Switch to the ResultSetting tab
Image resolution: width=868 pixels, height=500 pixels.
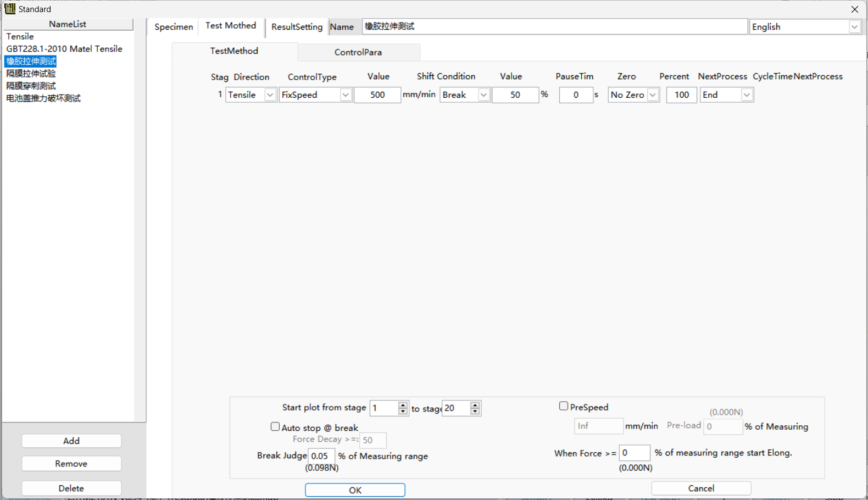[x=297, y=27]
